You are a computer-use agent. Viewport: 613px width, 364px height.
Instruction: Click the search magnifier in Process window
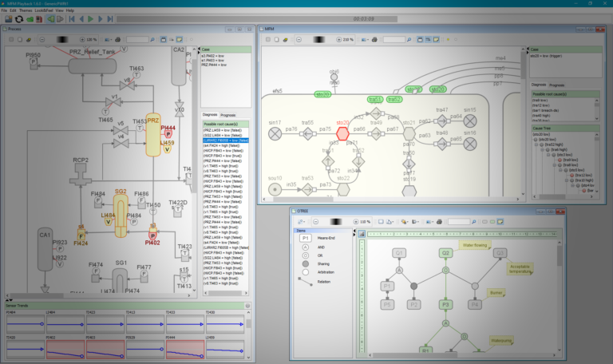point(152,39)
